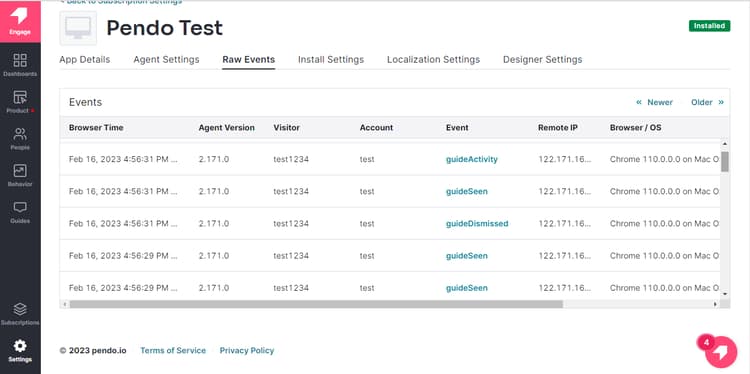
Task: Click the Agent Version column header
Action: pos(227,128)
